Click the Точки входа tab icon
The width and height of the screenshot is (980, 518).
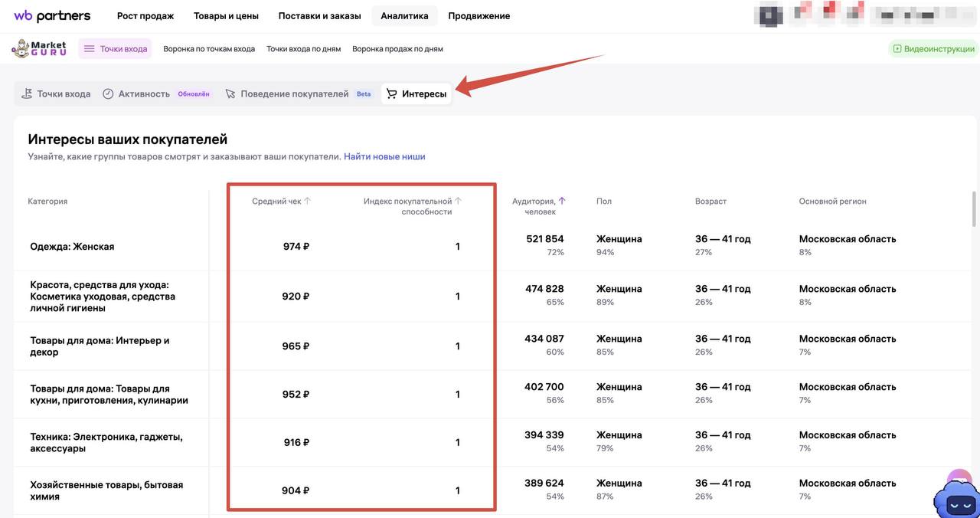tap(27, 93)
